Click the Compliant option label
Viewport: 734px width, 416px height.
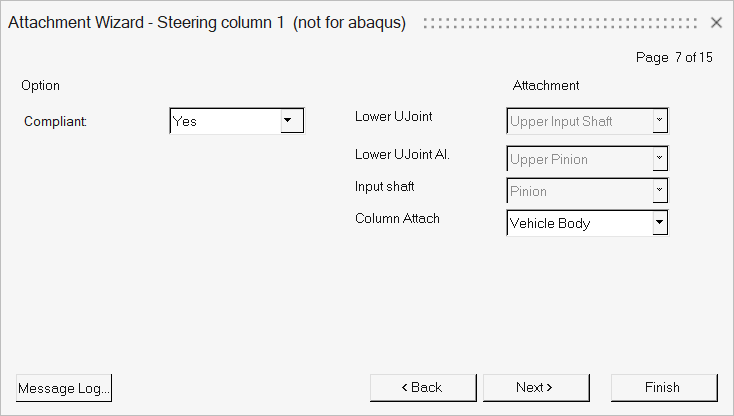pyautogui.click(x=56, y=121)
